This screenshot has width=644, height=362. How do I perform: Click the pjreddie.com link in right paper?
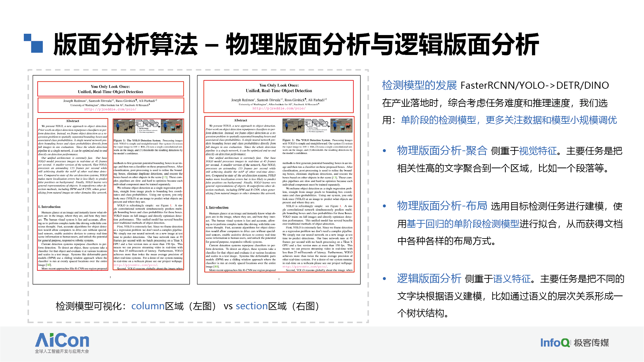pos(279,108)
